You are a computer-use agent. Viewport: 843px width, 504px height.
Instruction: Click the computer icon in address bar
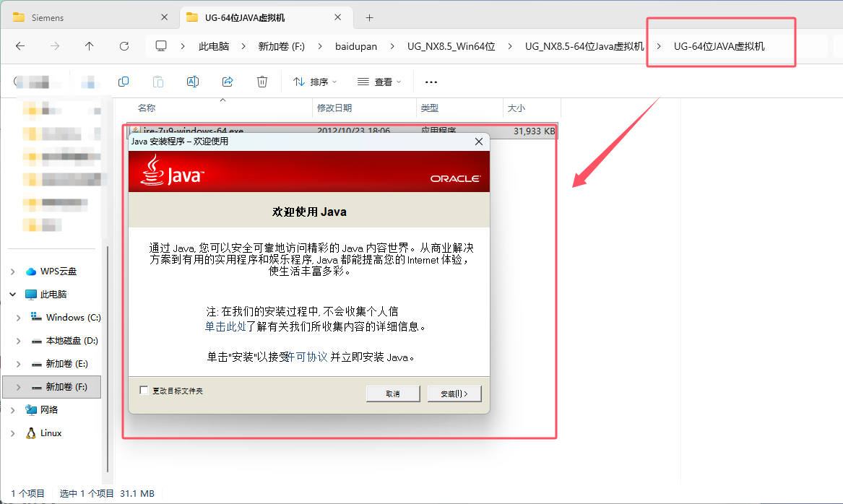[161, 46]
